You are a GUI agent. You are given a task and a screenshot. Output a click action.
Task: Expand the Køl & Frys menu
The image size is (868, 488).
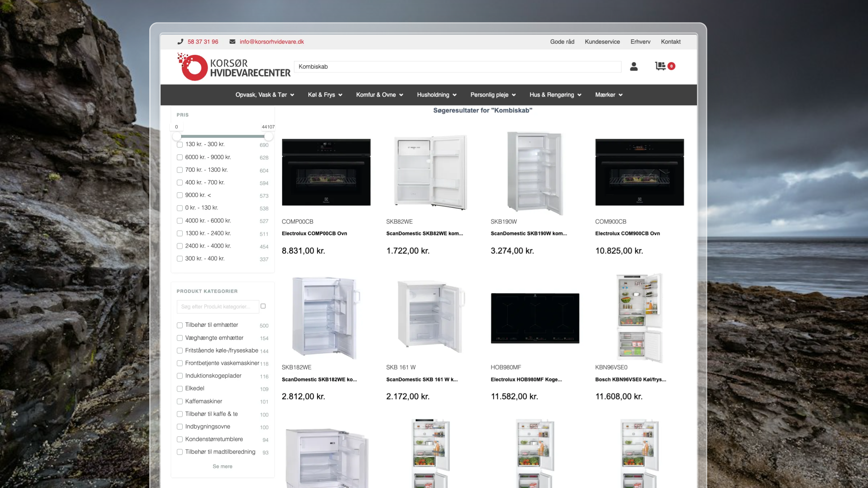pos(325,95)
